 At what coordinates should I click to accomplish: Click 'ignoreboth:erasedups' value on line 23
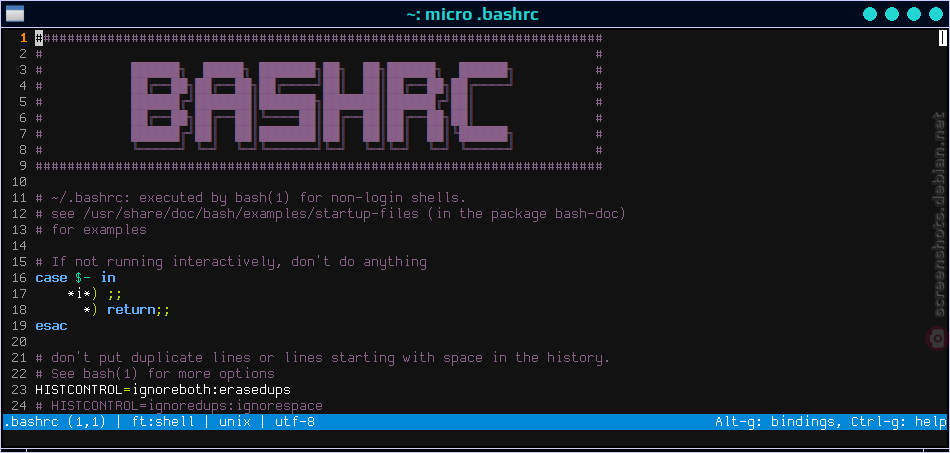(211, 389)
